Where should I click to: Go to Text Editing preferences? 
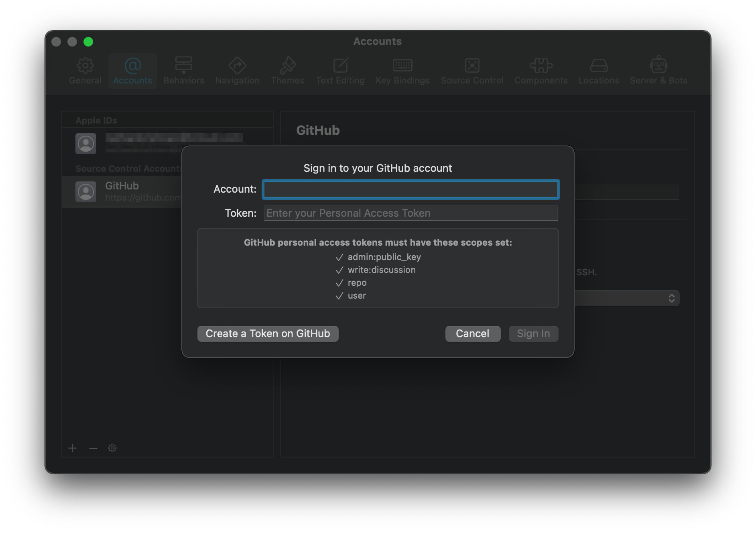[340, 71]
